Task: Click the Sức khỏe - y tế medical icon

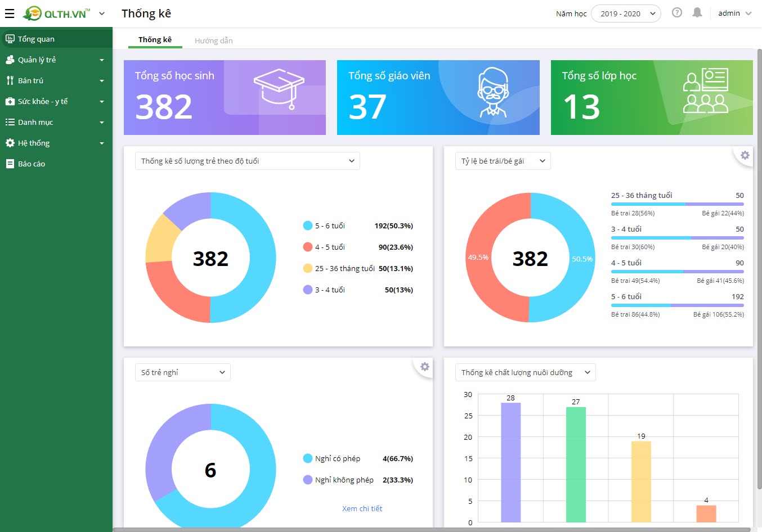Action: pyautogui.click(x=10, y=101)
